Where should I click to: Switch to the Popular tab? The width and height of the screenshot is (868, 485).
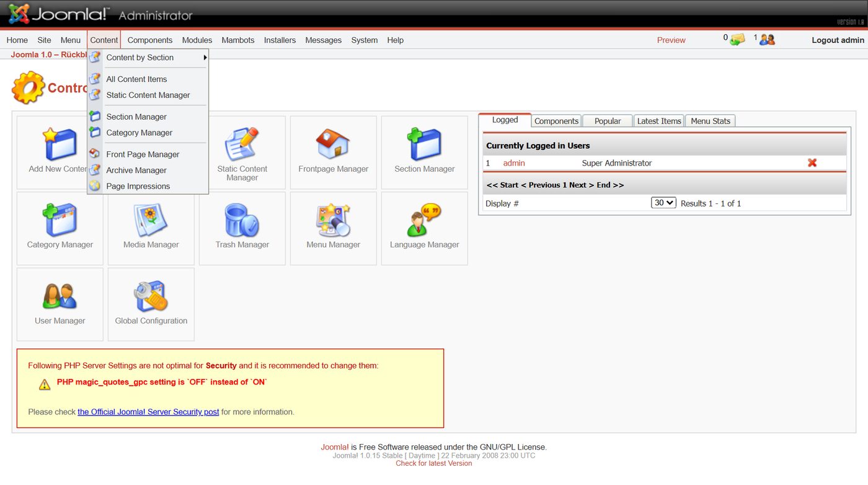(x=608, y=121)
